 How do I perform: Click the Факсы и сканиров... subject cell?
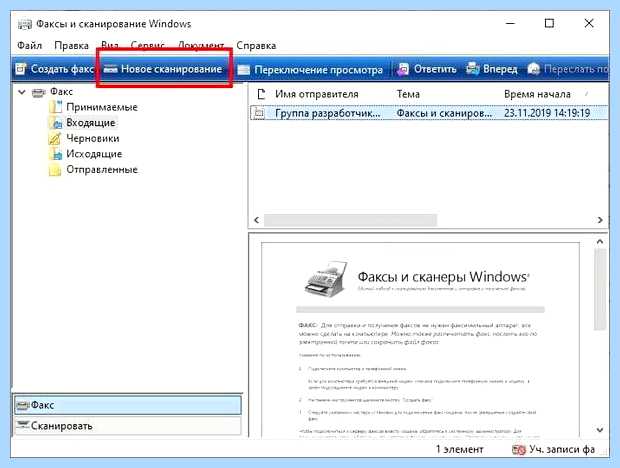click(x=444, y=113)
